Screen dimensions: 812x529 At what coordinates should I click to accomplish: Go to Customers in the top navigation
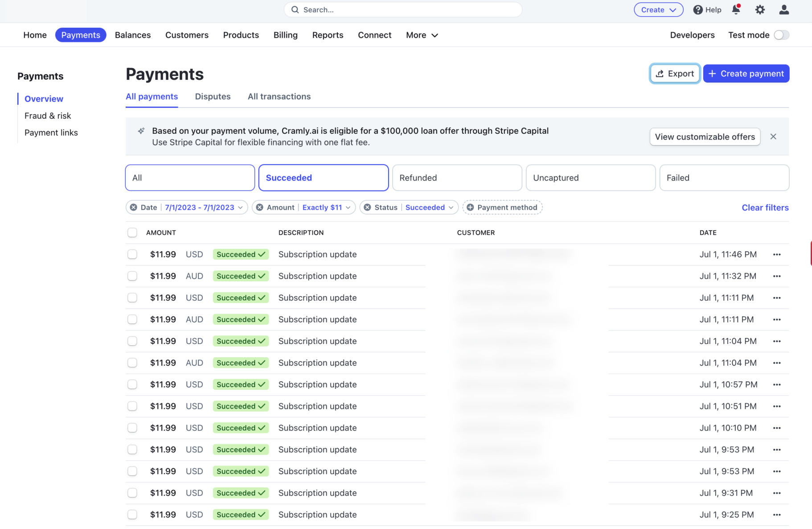point(187,35)
